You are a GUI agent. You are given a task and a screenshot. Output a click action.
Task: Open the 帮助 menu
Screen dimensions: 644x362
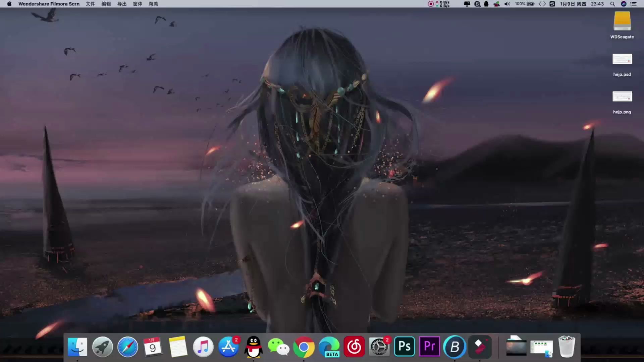pos(154,4)
